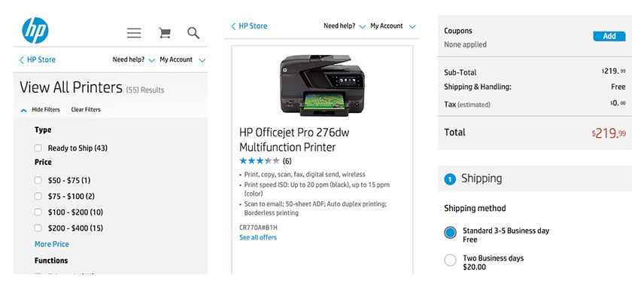The width and height of the screenshot is (644, 287).
Task: Click See all offers link
Action: click(258, 237)
